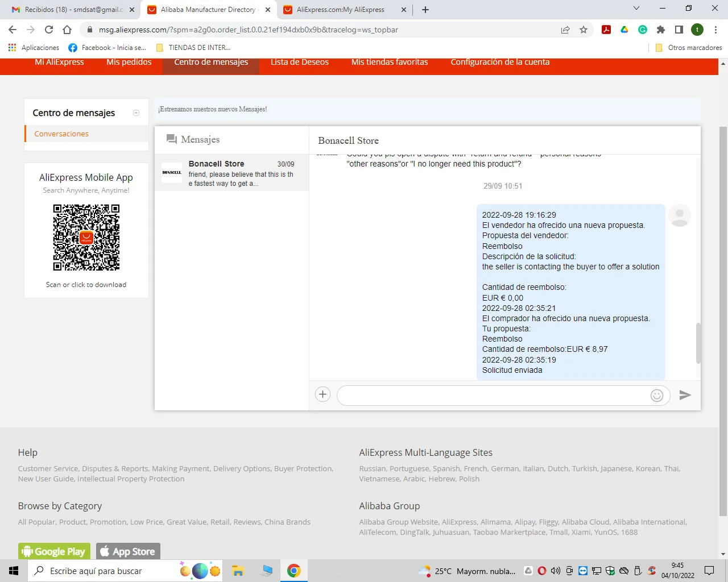Open the Disputes & Reports link
728x582 pixels.
pos(115,469)
